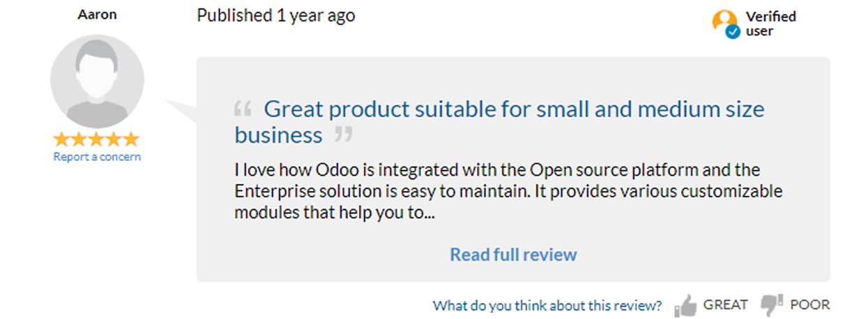This screenshot has height=319, width=868.
Task: Open Aaron's gray profile avatar
Action: (x=98, y=81)
